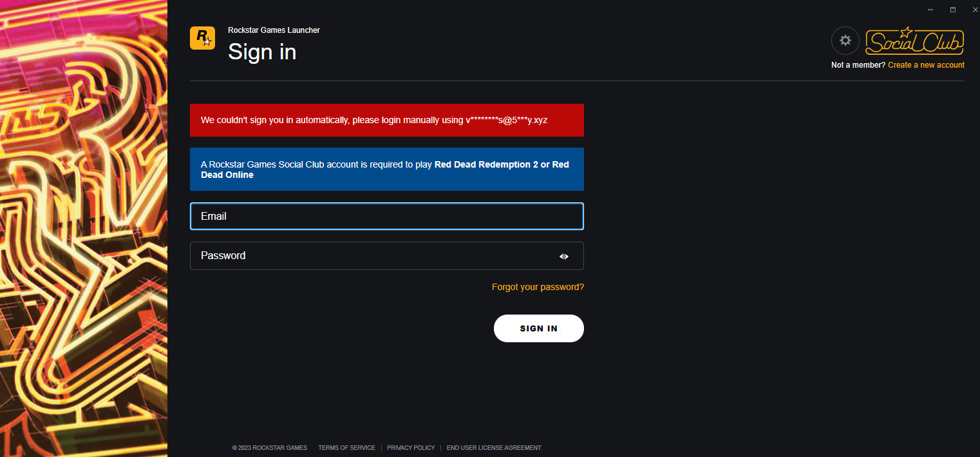Viewport: 980px width, 457px height.
Task: Click the Rockstar Games Launcher title text
Action: pyautogui.click(x=274, y=30)
